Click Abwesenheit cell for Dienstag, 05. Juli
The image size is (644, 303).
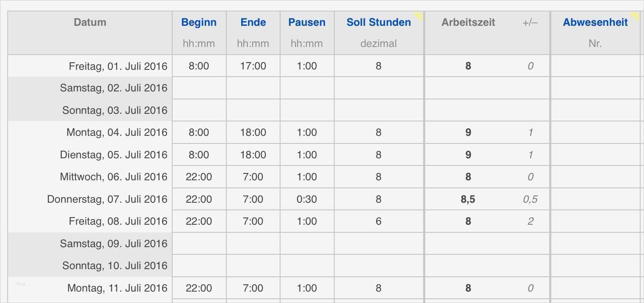[x=594, y=155]
